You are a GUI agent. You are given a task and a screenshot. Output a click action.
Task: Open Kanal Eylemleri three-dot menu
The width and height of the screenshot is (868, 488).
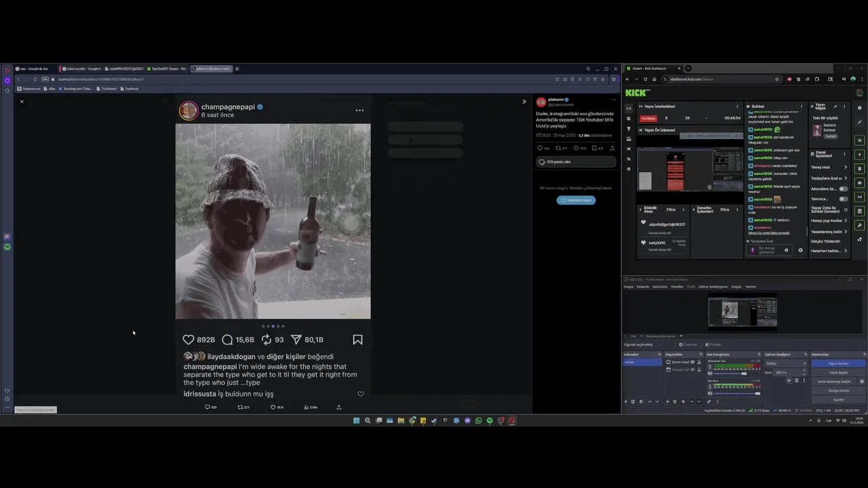844,154
